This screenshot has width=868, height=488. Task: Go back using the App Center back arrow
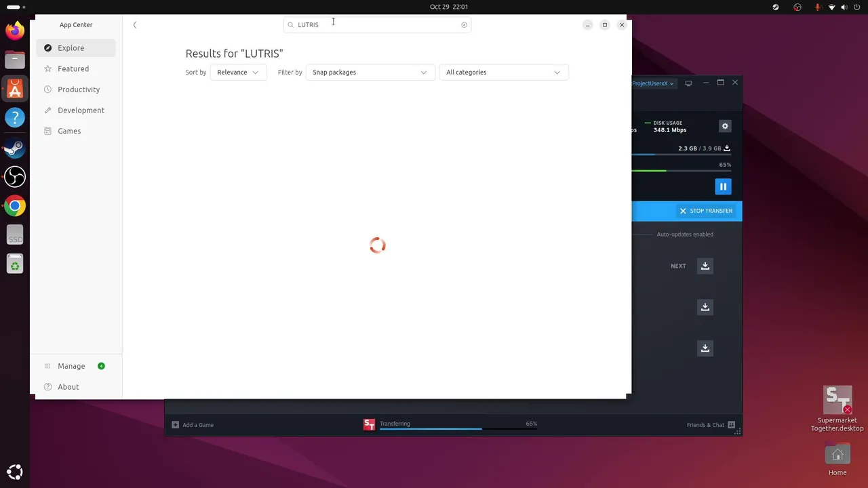pyautogui.click(x=135, y=25)
